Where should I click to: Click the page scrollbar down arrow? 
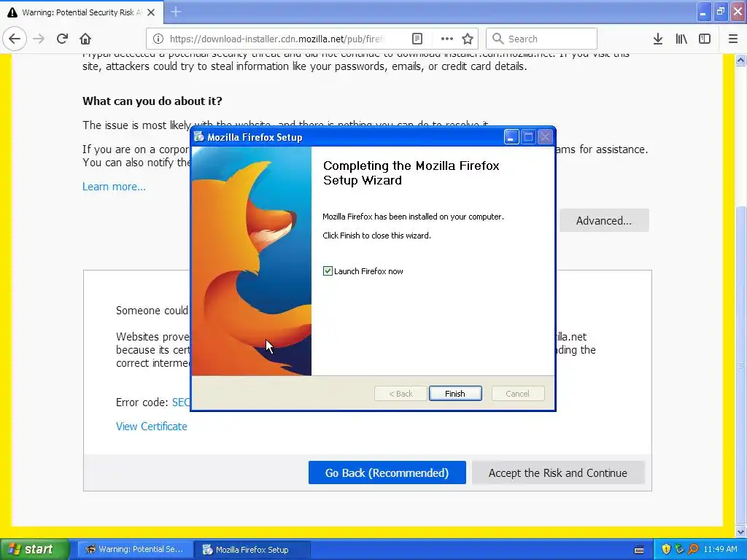pos(741,532)
